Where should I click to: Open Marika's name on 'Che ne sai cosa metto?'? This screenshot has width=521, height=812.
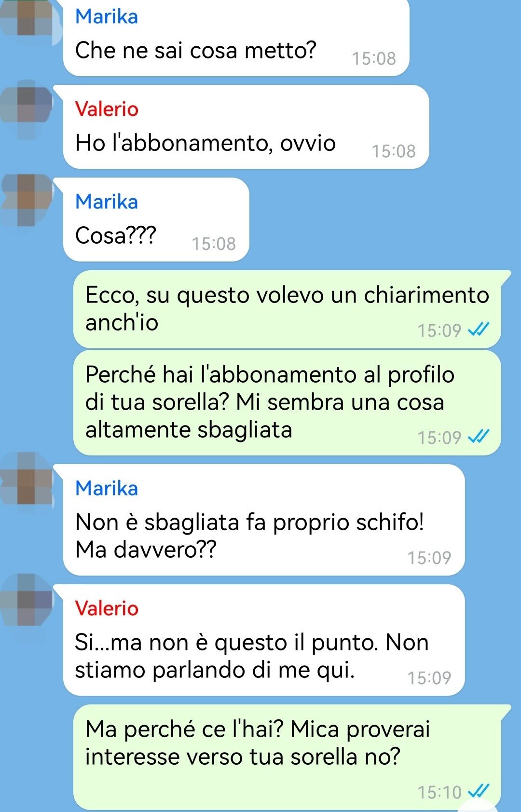pos(107,17)
